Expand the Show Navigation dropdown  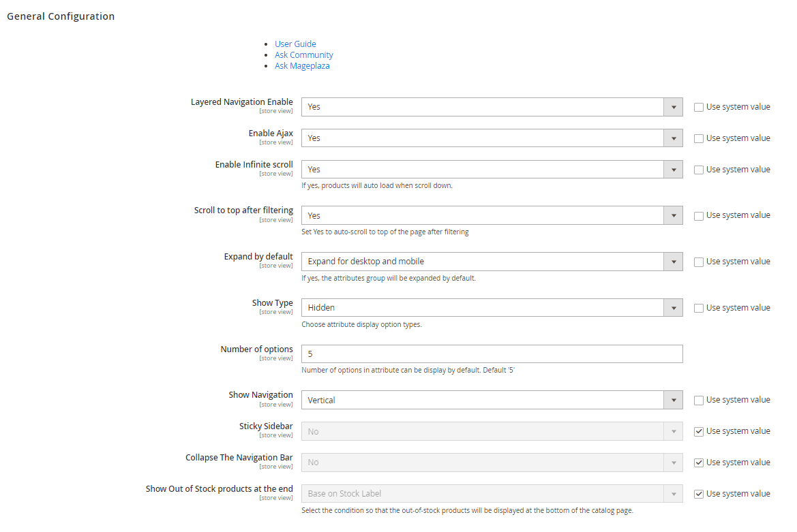[x=492, y=400]
